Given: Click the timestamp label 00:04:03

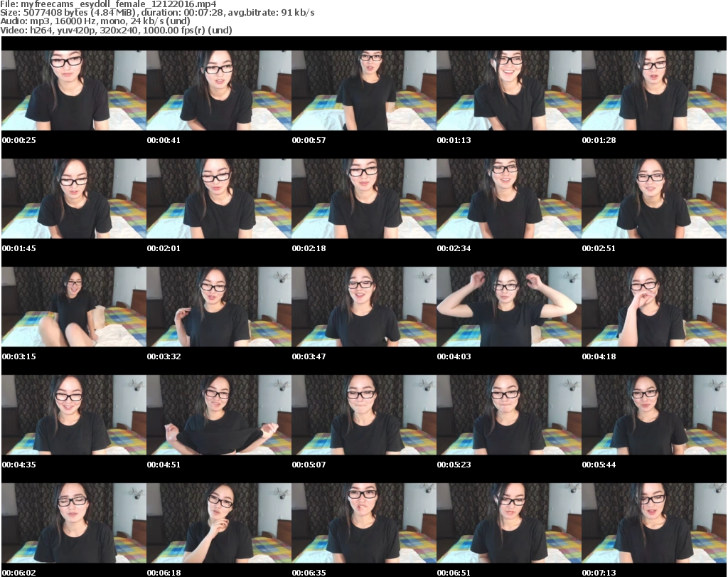Looking at the screenshot, I should [x=454, y=356].
